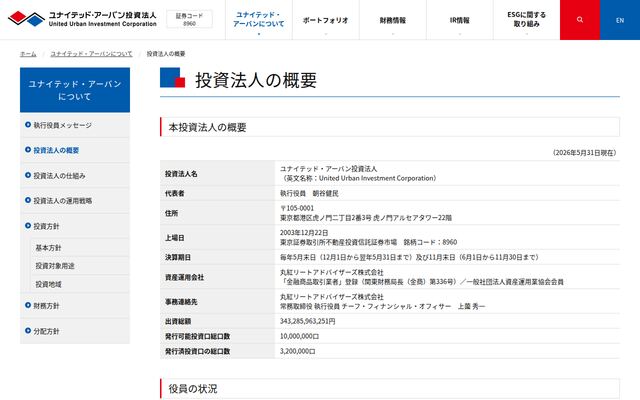
Task: Click the （2026年5月31日現在） date note
Action: click(x=584, y=153)
